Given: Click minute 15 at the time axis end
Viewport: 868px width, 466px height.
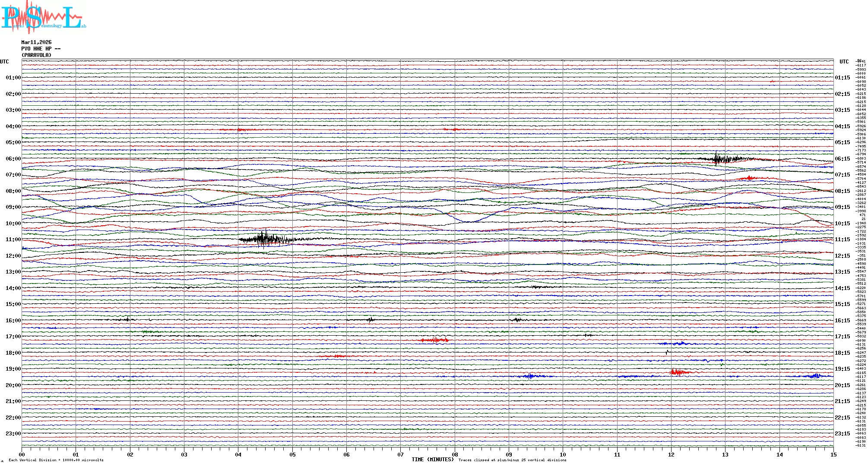Looking at the screenshot, I should click(x=833, y=454).
